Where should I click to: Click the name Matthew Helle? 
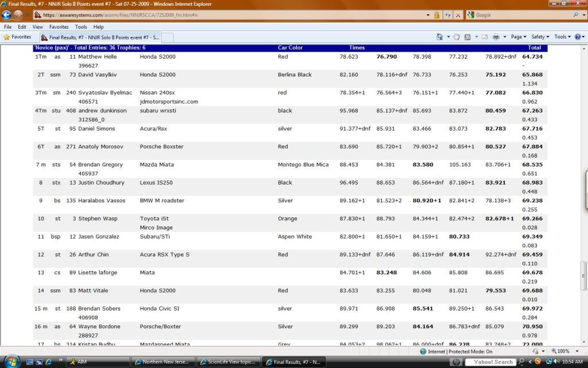click(98, 57)
